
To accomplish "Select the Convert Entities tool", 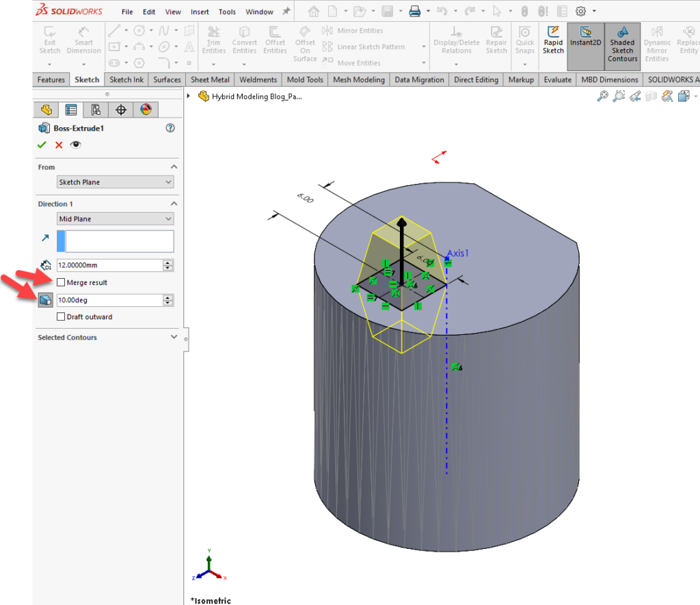I will click(x=244, y=41).
